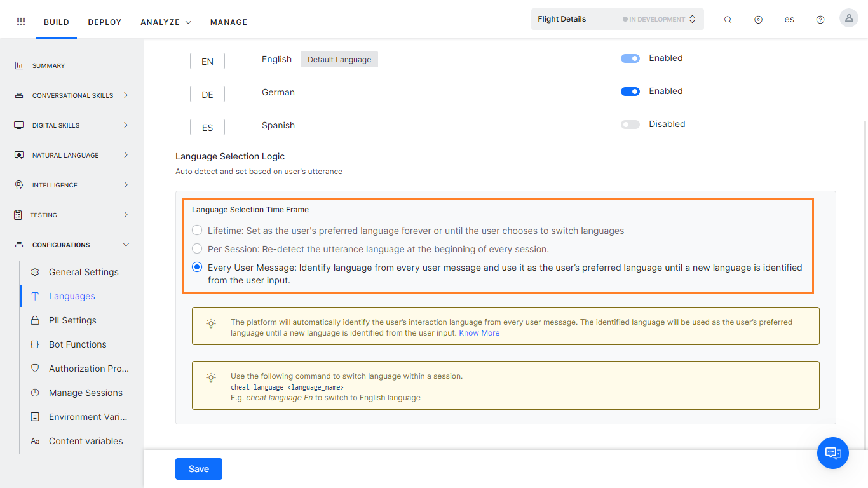This screenshot has height=488, width=868.
Task: Open the apps grid icon top left
Action: (x=20, y=20)
